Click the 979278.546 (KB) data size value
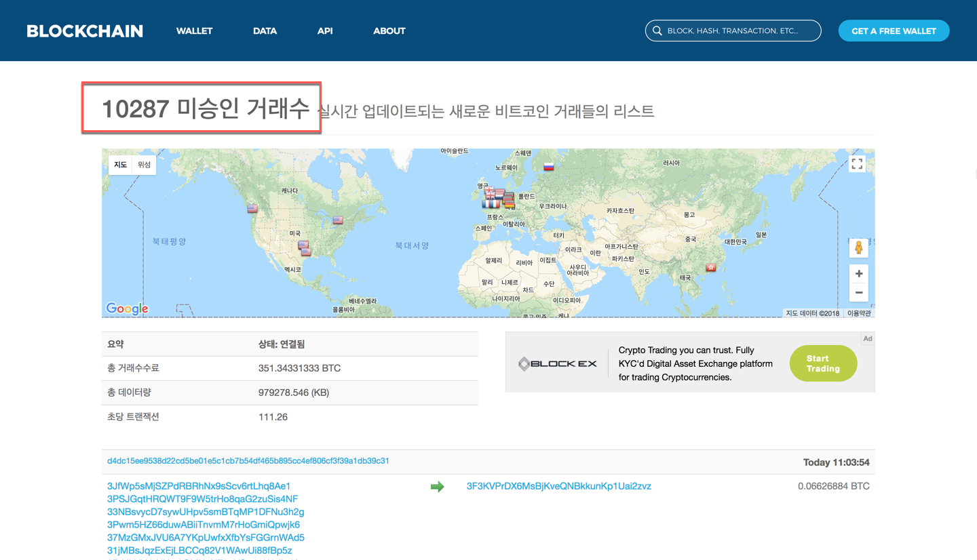 pyautogui.click(x=294, y=393)
